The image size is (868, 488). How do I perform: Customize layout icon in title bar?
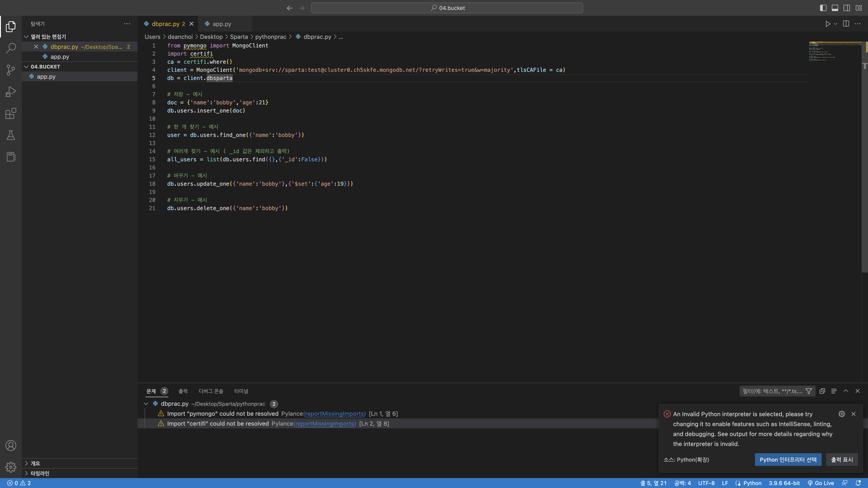859,8
